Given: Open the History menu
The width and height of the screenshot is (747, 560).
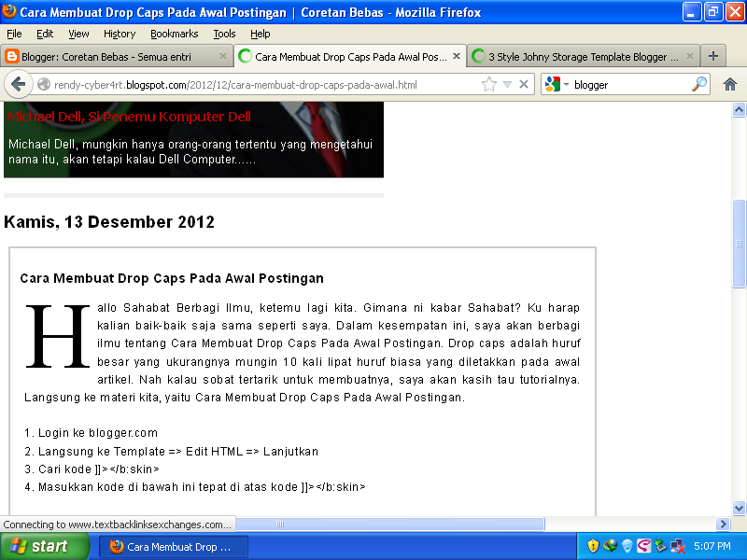Looking at the screenshot, I should tap(120, 34).
